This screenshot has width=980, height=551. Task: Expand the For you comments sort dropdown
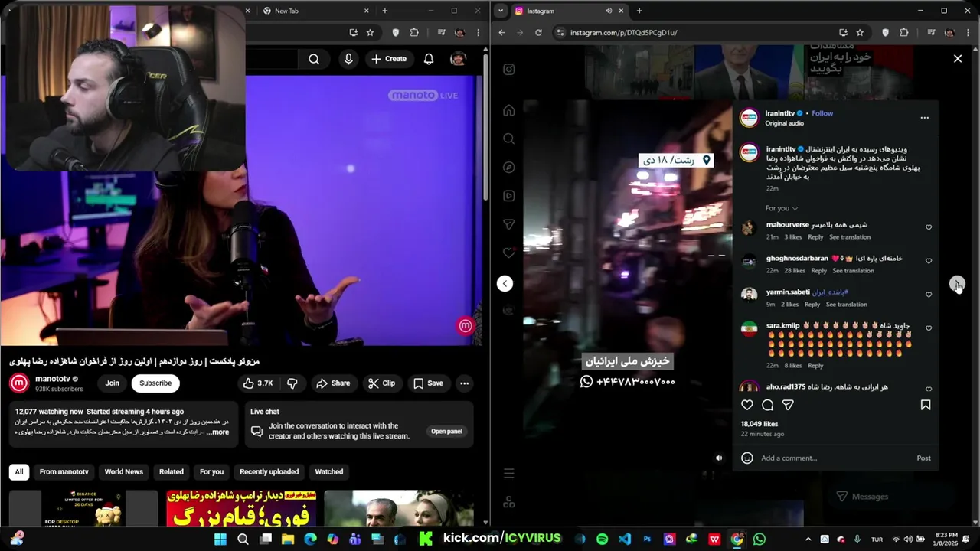pos(781,208)
